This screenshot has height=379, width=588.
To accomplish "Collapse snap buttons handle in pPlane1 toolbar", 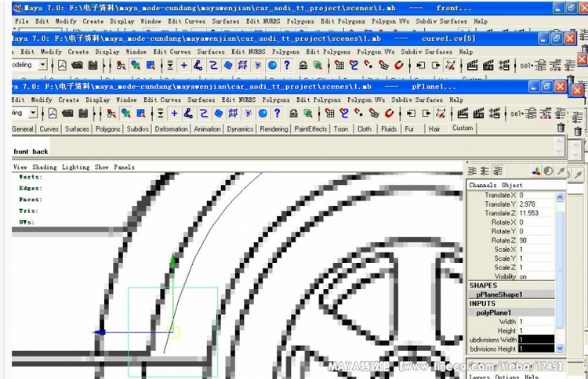I will pos(319,113).
